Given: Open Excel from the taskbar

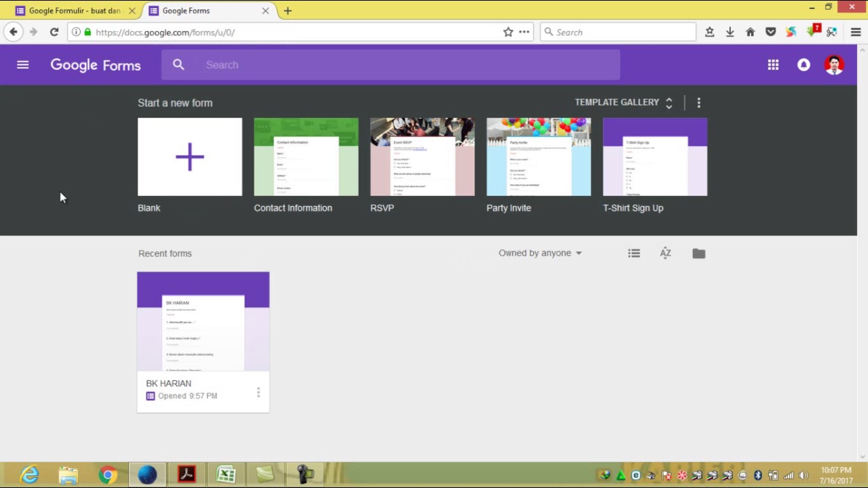Looking at the screenshot, I should pyautogui.click(x=226, y=474).
